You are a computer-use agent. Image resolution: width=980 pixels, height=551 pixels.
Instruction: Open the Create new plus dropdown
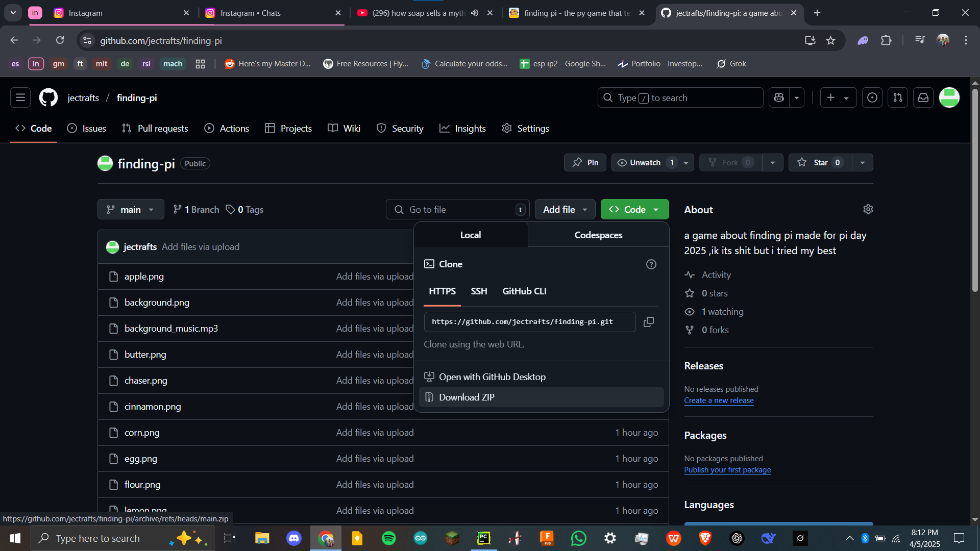tap(838, 97)
